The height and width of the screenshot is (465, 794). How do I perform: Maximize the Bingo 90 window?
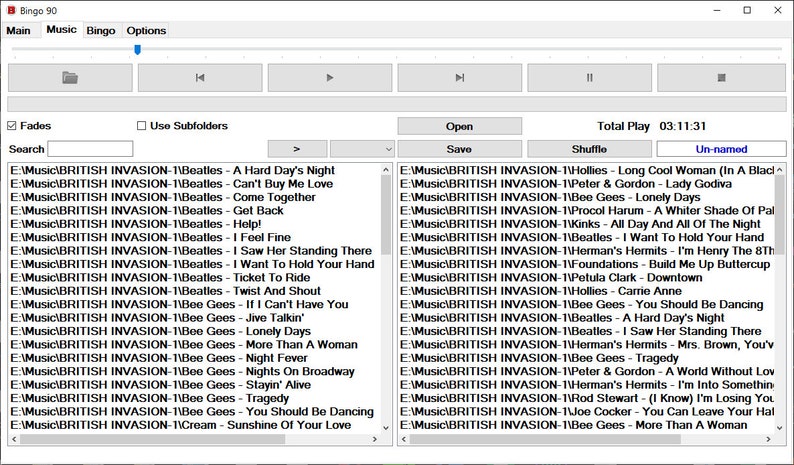[747, 10]
